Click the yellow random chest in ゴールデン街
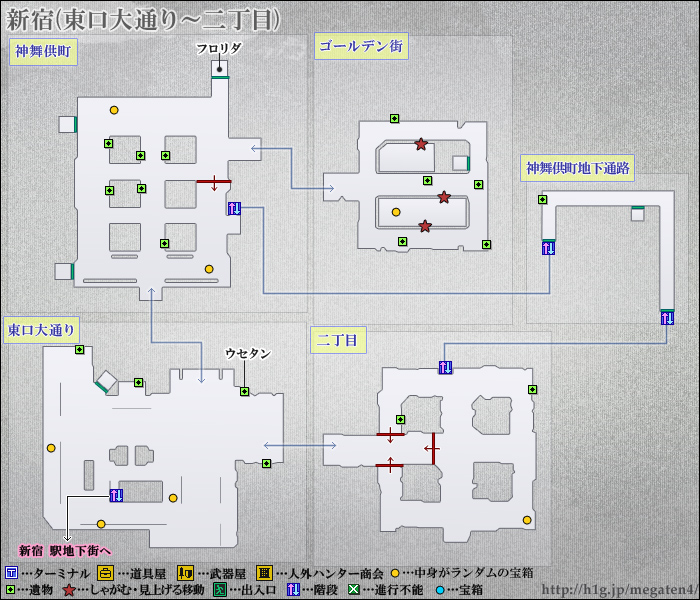The height and width of the screenshot is (600, 700). (396, 212)
